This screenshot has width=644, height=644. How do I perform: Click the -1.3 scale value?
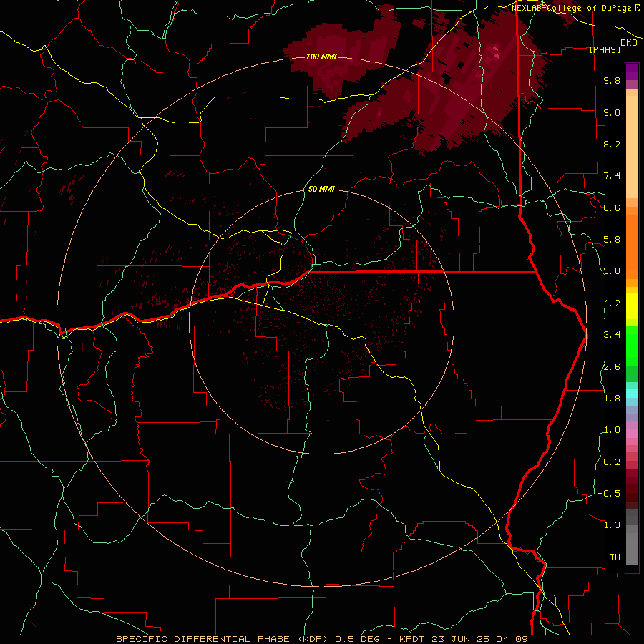click(x=609, y=525)
